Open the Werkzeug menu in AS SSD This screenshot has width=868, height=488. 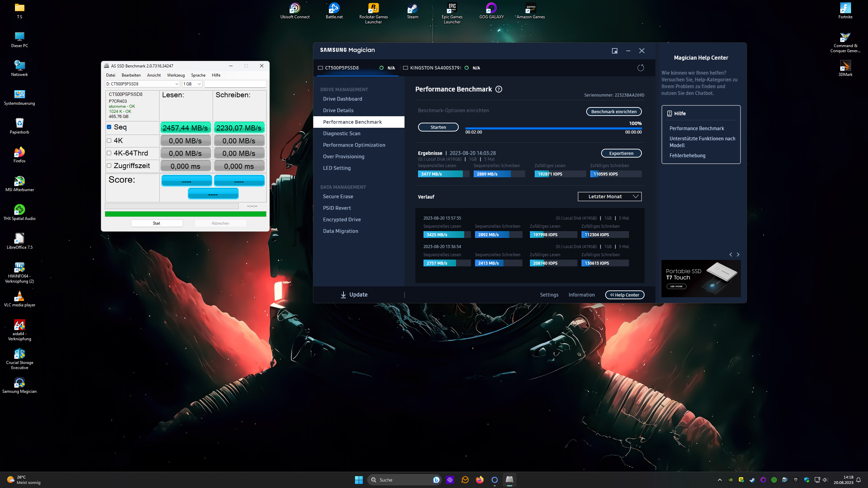point(176,75)
